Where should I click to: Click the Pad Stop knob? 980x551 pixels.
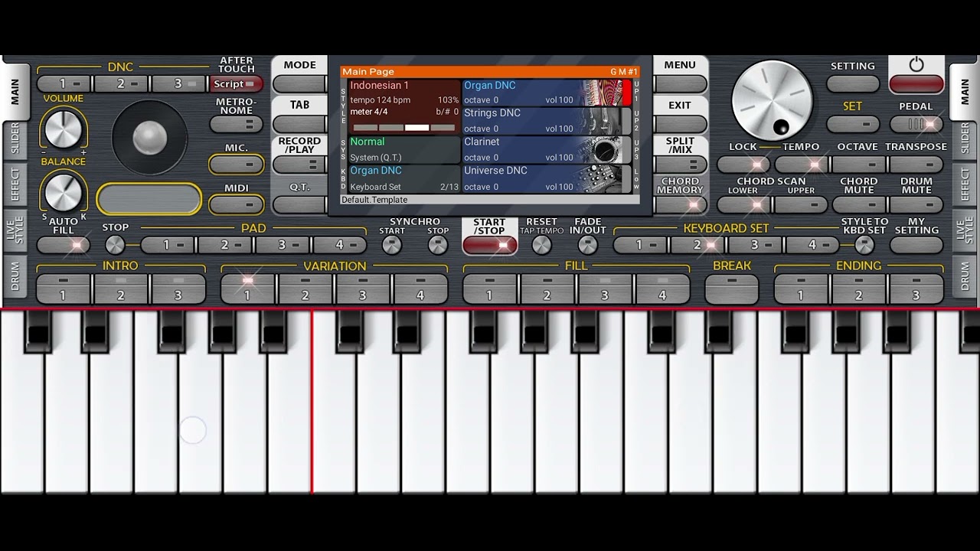tap(115, 245)
